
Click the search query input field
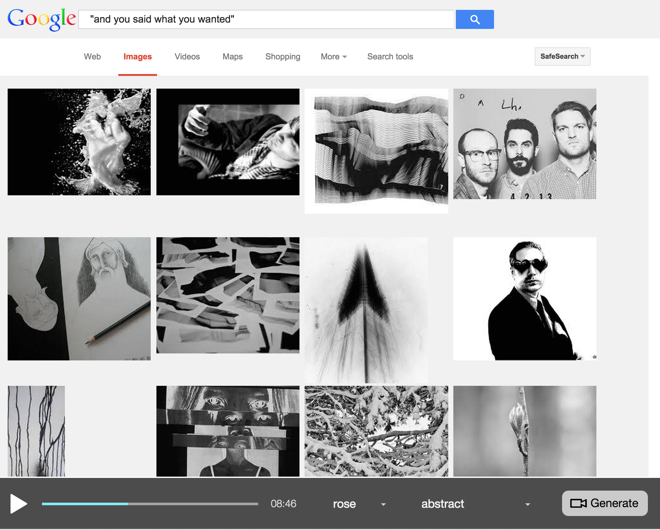tap(265, 19)
